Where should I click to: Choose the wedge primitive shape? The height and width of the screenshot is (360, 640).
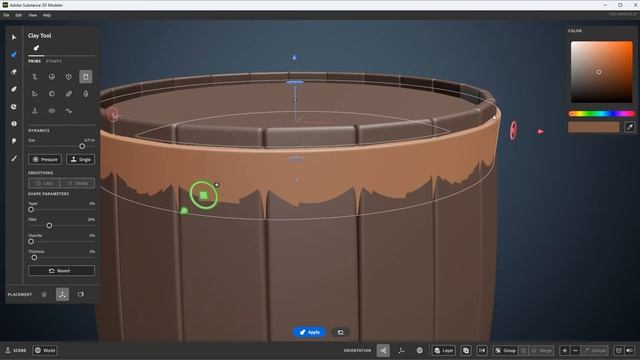(35, 93)
